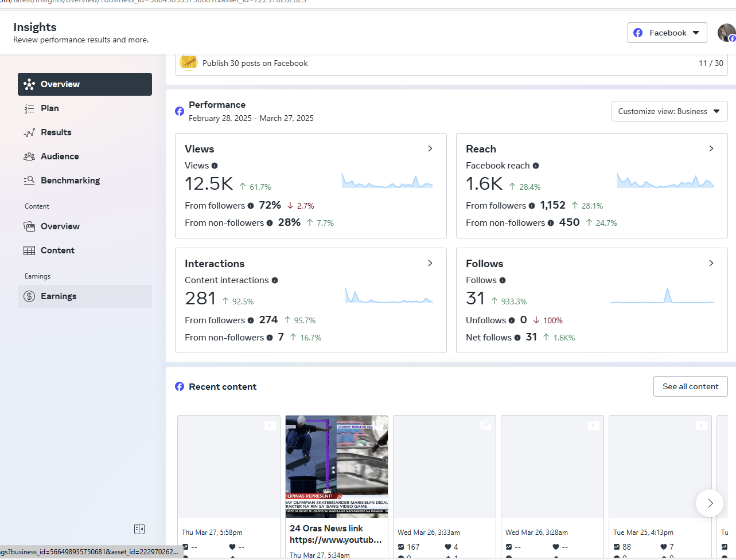This screenshot has width=736, height=560.
Task: Click the Results graph icon
Action: 29,132
